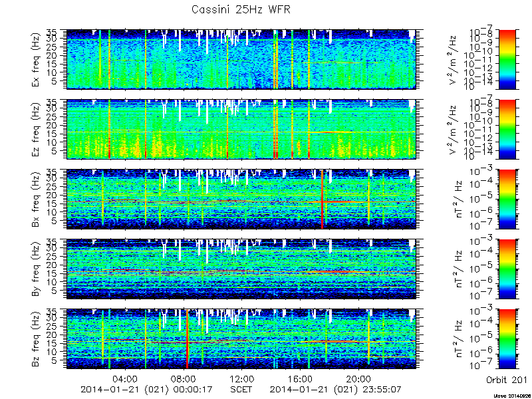Click the color bar beside the Ex panel
Image resolution: width=532 pixels, height=399 pixels.
[x=507, y=59]
